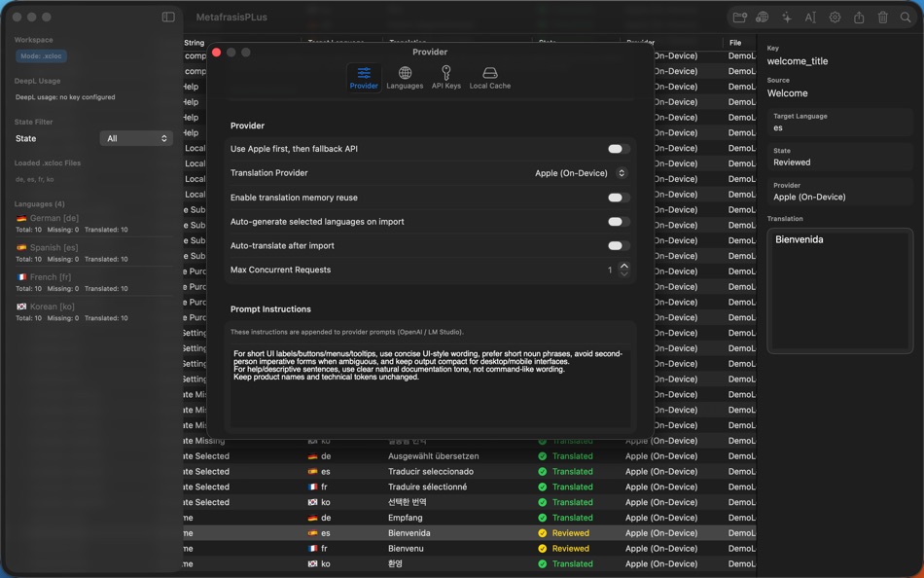This screenshot has height=578, width=924.
Task: Click the File column header
Action: [735, 43]
